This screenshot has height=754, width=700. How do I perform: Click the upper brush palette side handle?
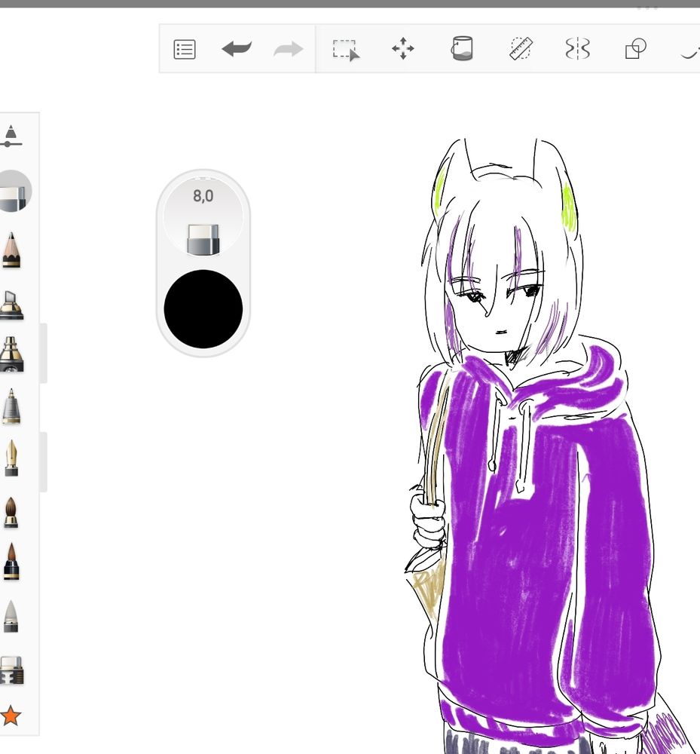(44, 353)
